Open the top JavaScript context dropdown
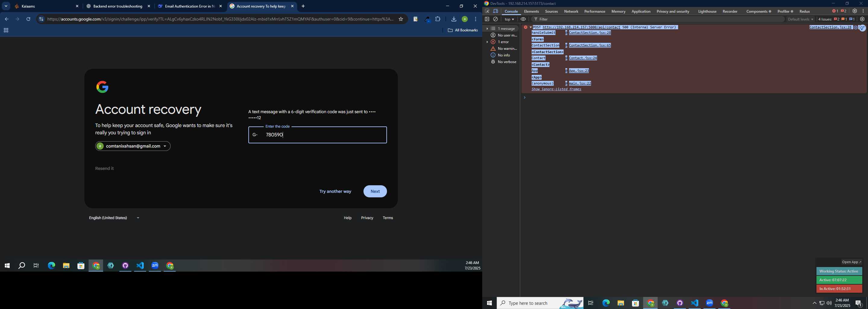868x309 pixels. 509,20
